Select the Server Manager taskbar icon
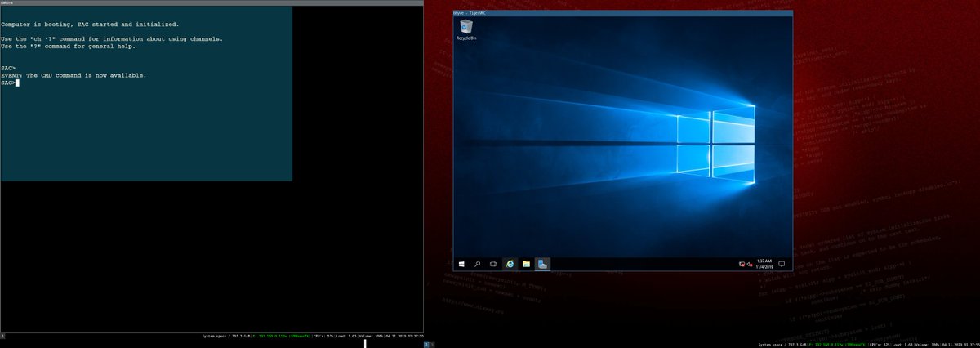 coord(543,264)
